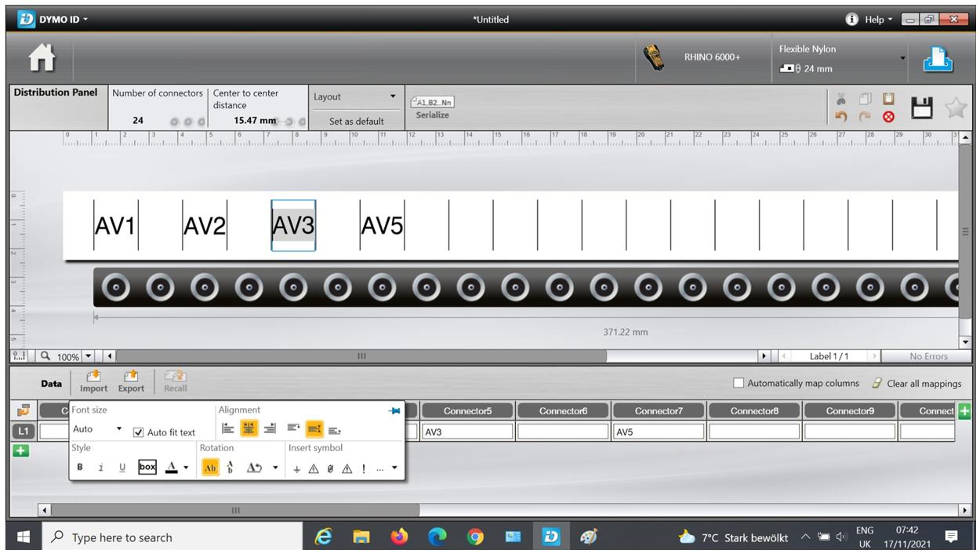Insert the ground symbol
The height and width of the screenshot is (557, 980).
pos(296,468)
